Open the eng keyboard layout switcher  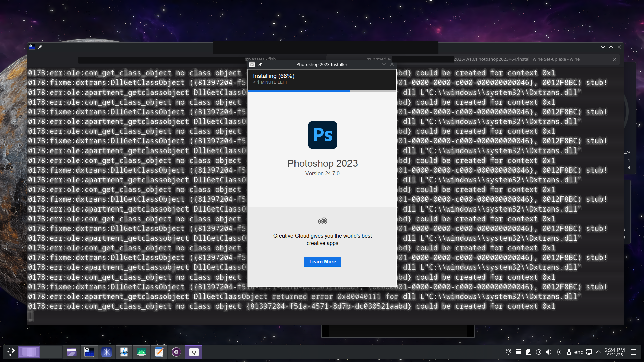point(579,352)
